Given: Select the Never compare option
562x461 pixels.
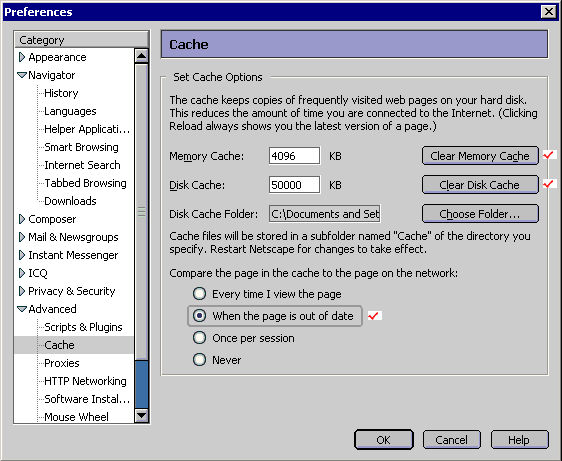Looking at the screenshot, I should click(x=199, y=360).
